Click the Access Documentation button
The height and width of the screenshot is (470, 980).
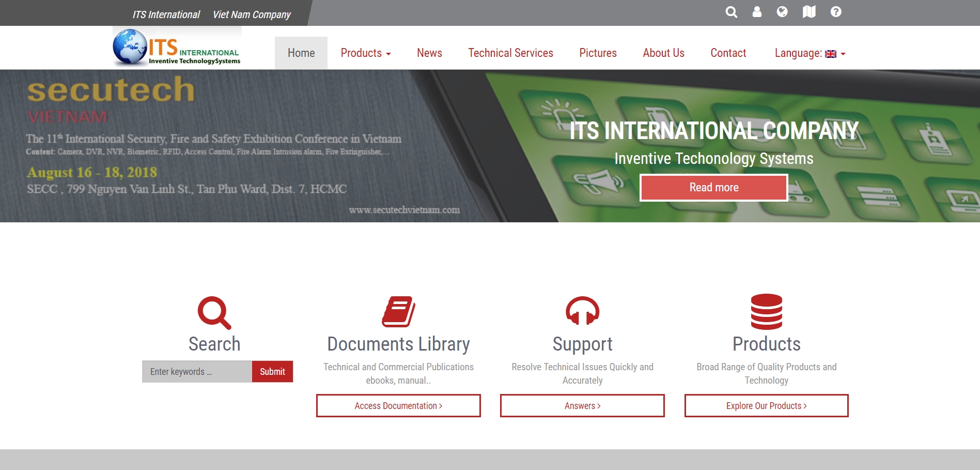pyautogui.click(x=398, y=406)
